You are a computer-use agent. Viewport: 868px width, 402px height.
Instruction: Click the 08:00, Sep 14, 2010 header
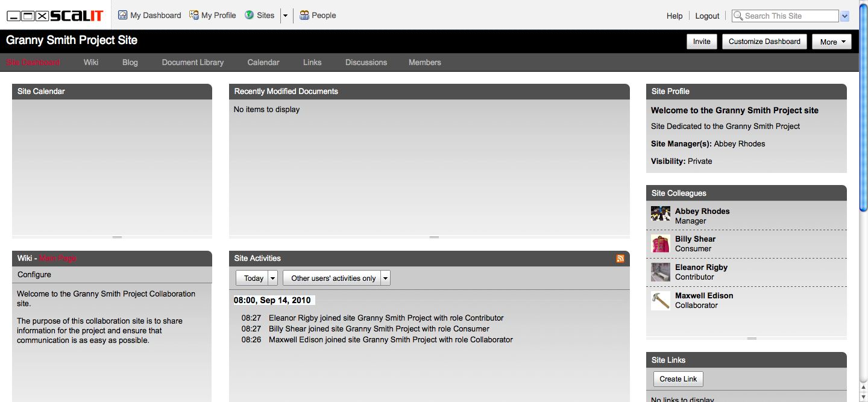pos(272,300)
